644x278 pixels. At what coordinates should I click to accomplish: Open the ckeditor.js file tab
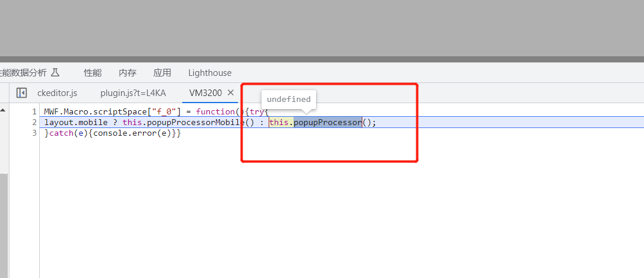tap(57, 93)
